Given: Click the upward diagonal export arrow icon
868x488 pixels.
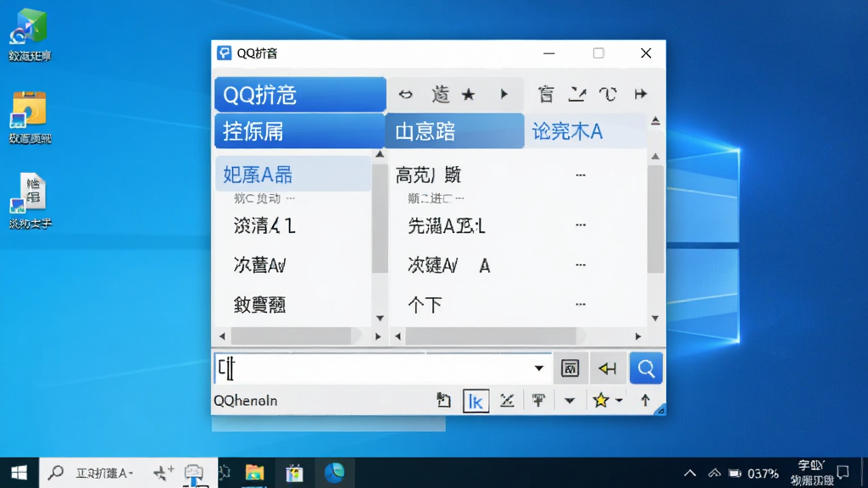Looking at the screenshot, I should point(576,95).
